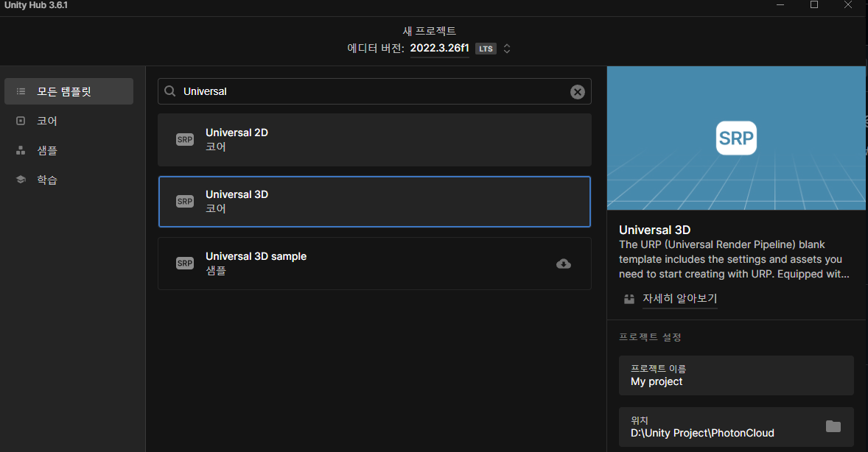Focus the template search field containing Universal

(374, 91)
